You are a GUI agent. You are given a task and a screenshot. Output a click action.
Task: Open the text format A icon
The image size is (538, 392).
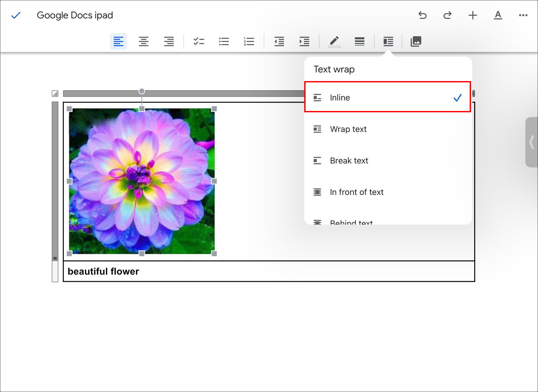click(x=498, y=15)
